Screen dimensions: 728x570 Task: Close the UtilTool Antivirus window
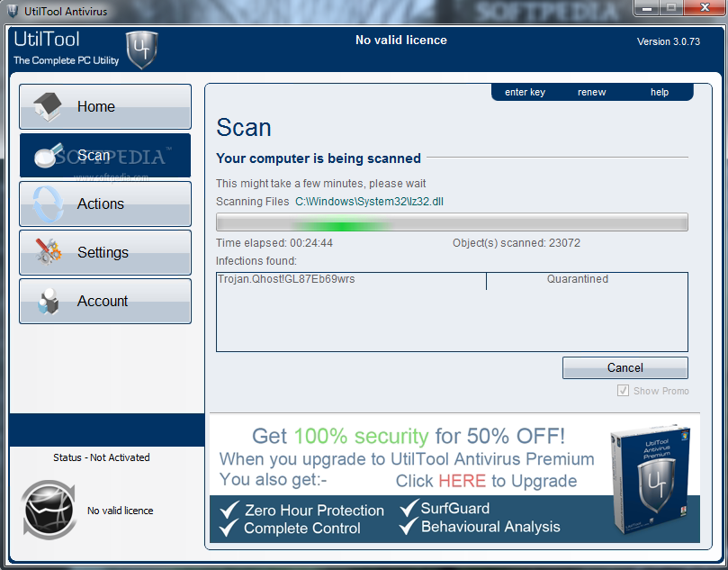click(705, 7)
